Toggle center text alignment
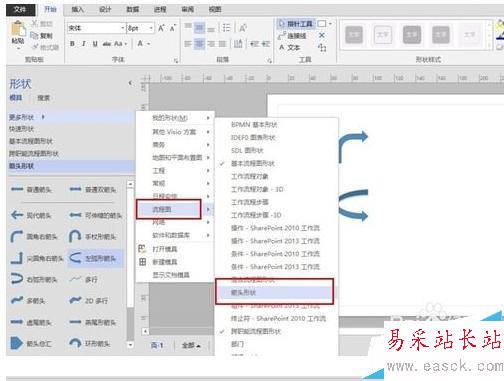Viewport: 504px width, 381px height. point(199,44)
